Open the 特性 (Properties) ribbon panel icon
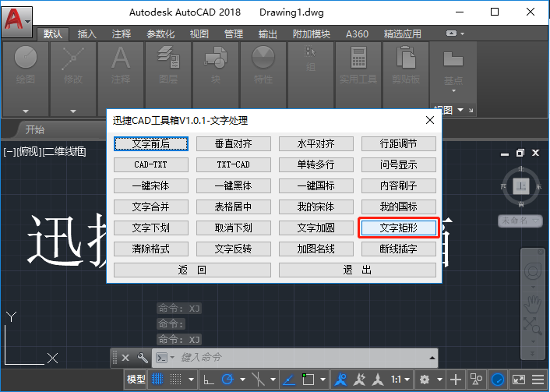This screenshot has height=392, width=550. click(x=263, y=57)
